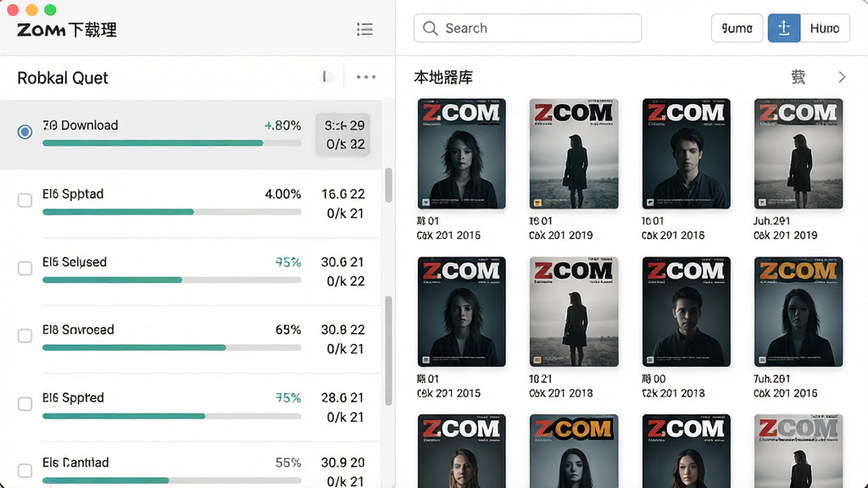This screenshot has height=488, width=868.
Task: Click the Robkal Quet heading
Action: (x=63, y=78)
